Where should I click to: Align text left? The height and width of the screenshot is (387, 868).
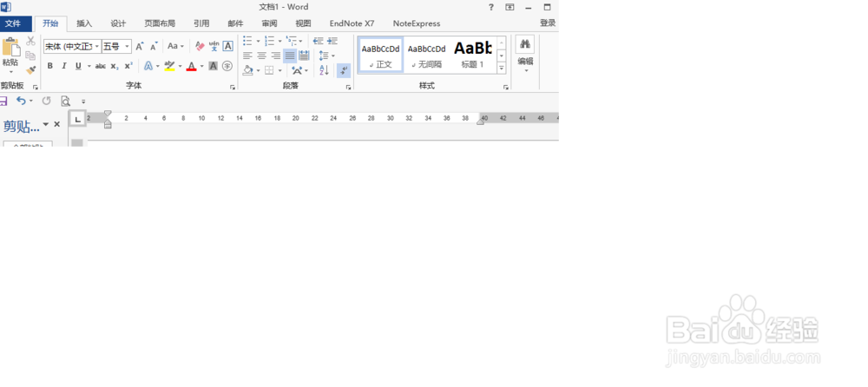[247, 56]
